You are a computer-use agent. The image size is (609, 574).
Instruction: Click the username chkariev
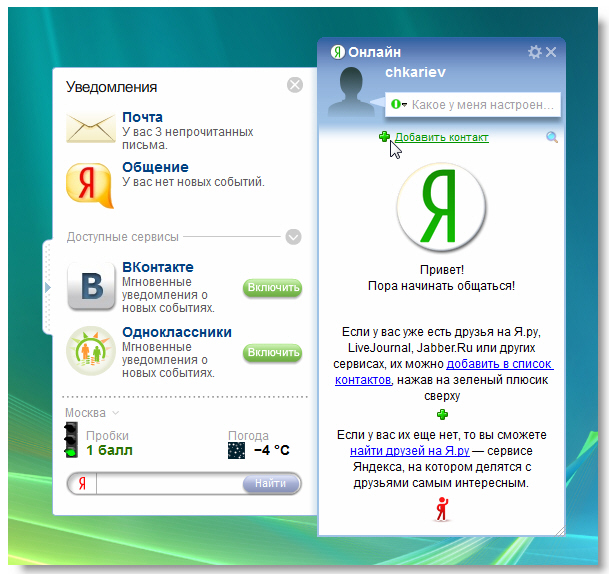tap(415, 72)
